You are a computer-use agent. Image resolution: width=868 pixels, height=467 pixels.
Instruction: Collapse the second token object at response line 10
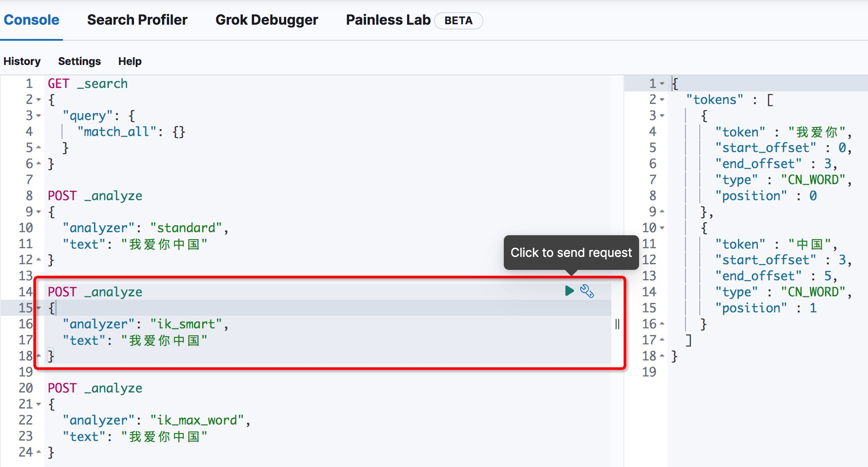point(662,228)
